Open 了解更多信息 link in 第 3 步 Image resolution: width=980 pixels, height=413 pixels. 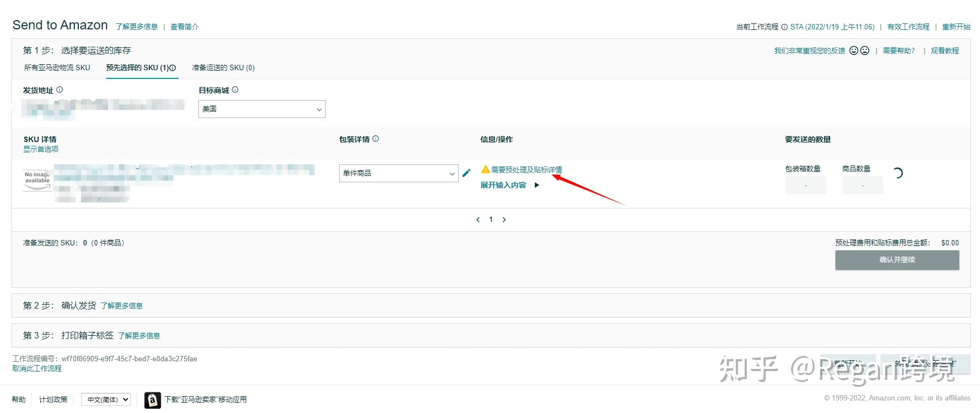coord(139,336)
